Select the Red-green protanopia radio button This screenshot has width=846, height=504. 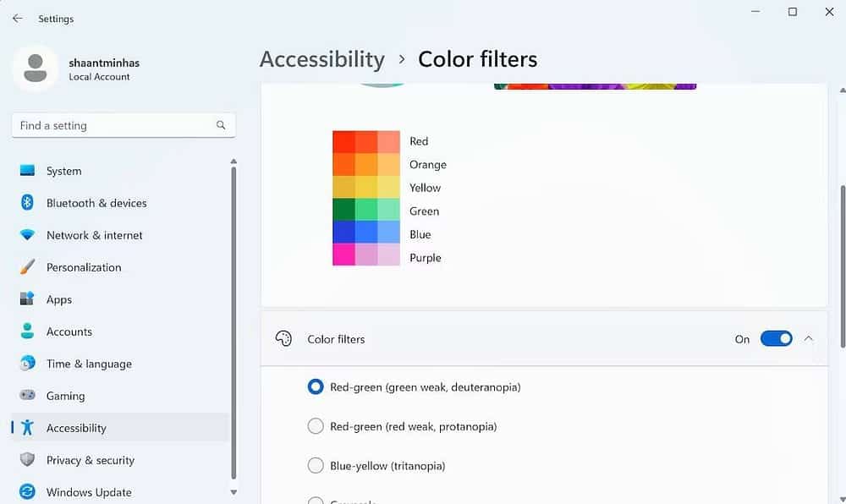coord(316,426)
